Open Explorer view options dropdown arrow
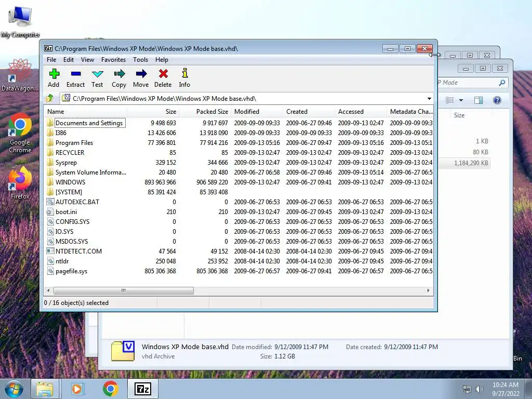Image resolution: width=532 pixels, height=399 pixels. click(461, 100)
